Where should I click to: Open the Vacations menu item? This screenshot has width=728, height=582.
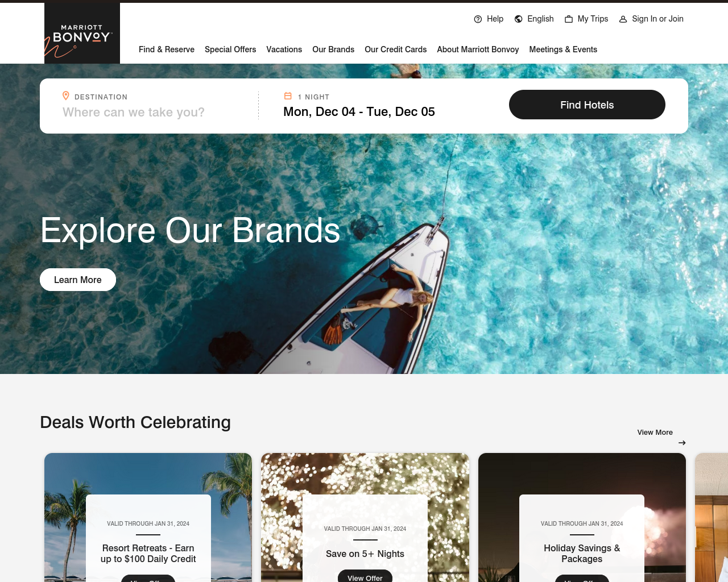[x=284, y=49]
